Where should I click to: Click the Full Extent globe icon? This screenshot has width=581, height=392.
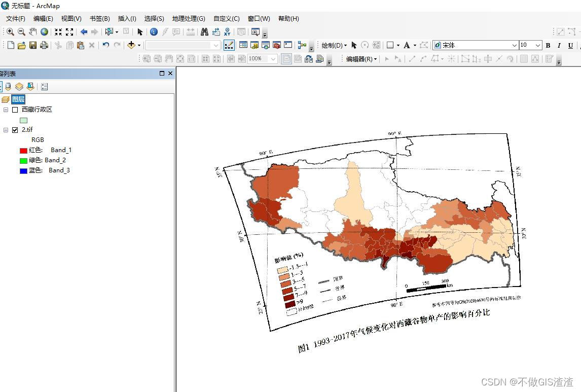[x=44, y=31]
